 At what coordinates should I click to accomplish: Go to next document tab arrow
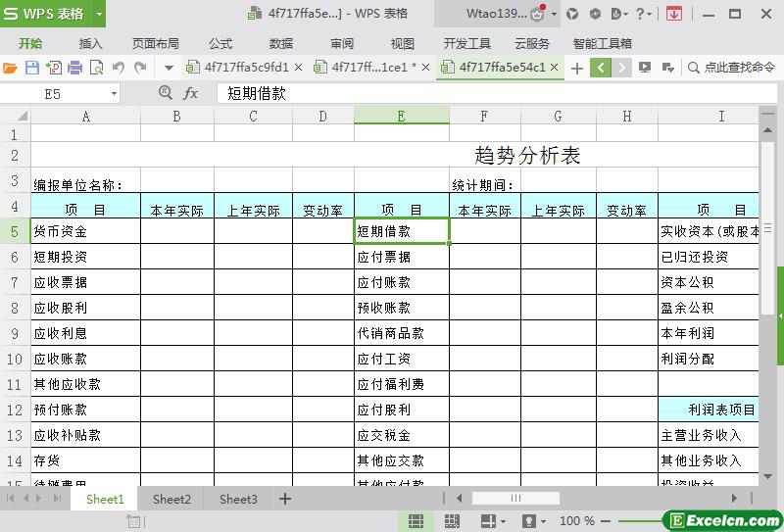(x=621, y=68)
